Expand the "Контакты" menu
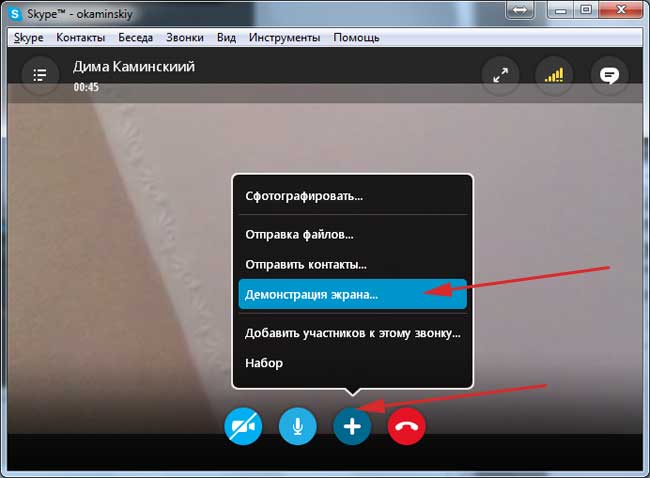 point(81,38)
